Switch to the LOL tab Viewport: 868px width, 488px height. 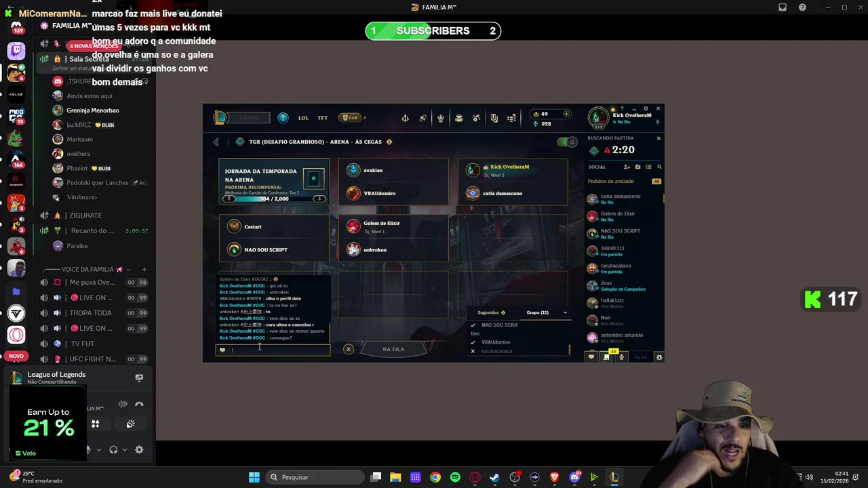coord(303,118)
